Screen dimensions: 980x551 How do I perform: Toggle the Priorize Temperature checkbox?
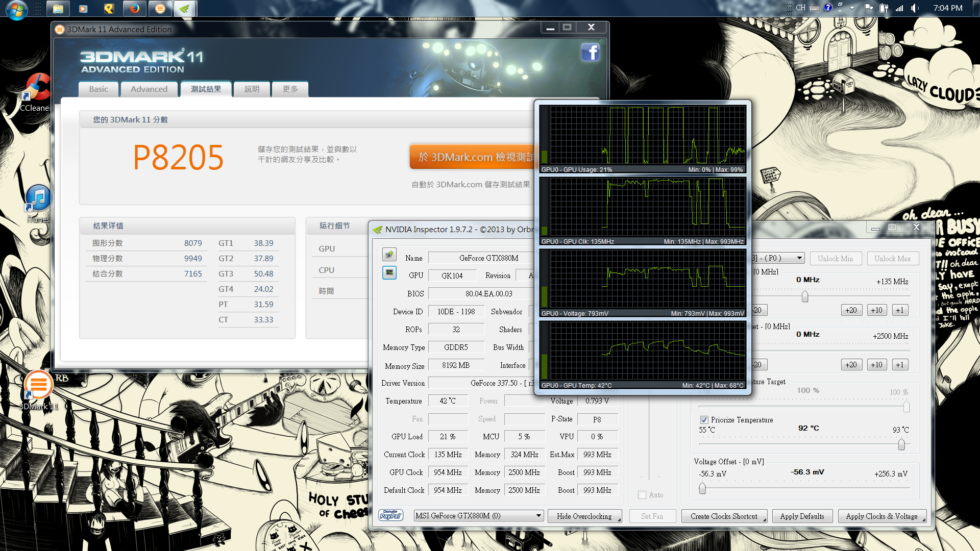(x=704, y=420)
